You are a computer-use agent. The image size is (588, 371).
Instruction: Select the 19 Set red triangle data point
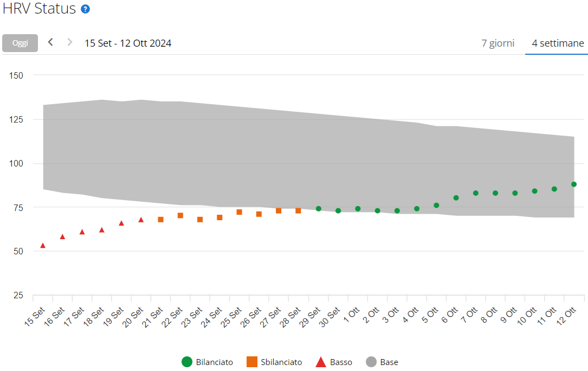click(x=121, y=223)
